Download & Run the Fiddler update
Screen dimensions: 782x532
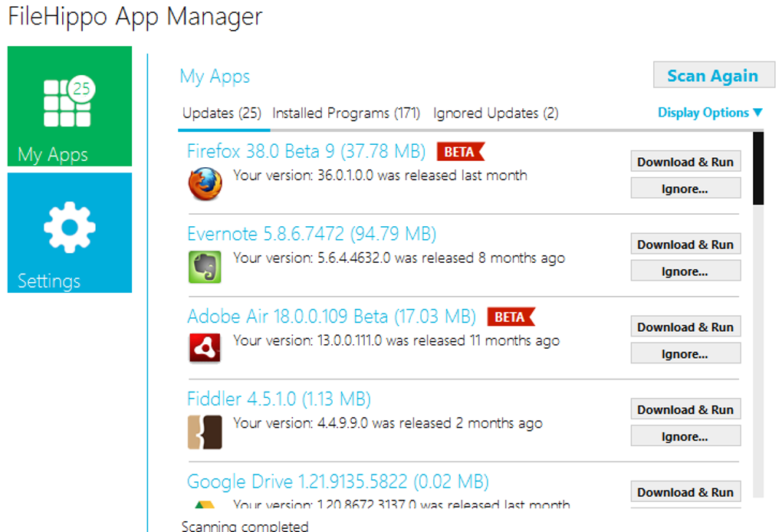coord(685,409)
